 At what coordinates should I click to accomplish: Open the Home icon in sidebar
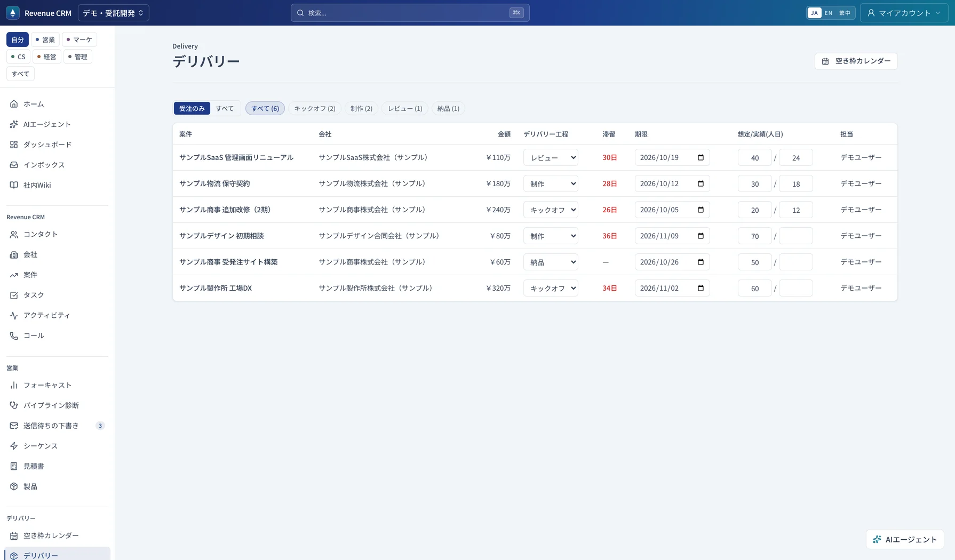tap(14, 104)
